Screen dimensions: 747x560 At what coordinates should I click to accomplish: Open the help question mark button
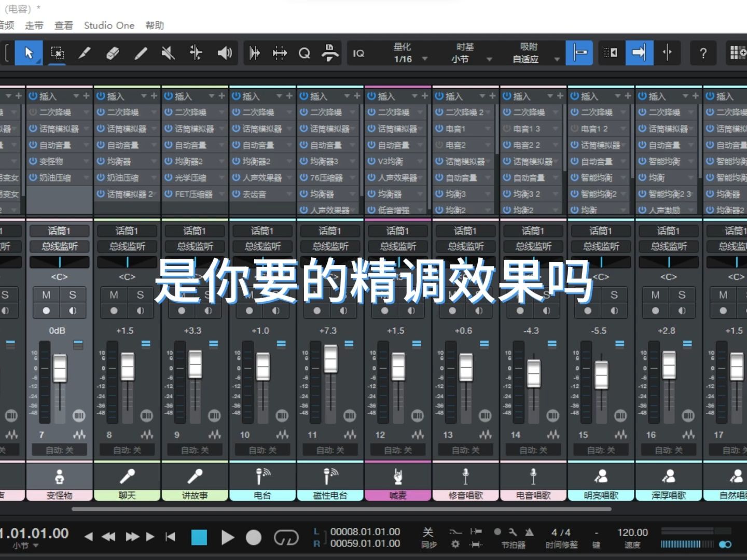(703, 53)
